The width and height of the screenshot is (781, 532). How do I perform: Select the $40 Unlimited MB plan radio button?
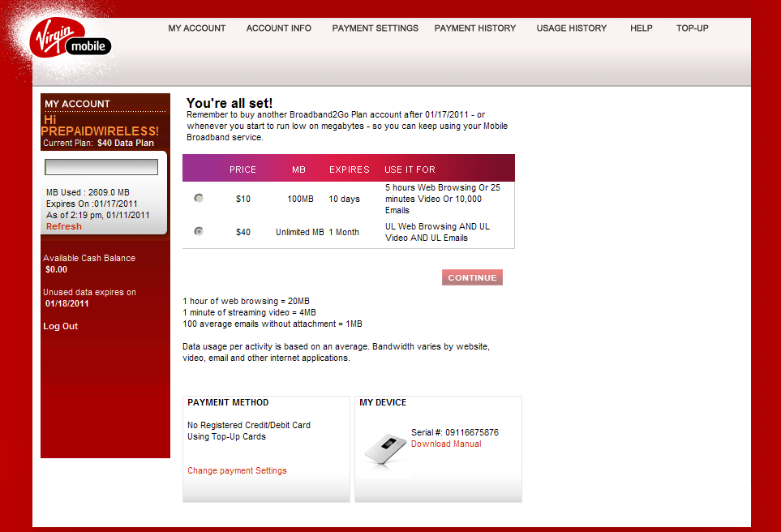199,231
